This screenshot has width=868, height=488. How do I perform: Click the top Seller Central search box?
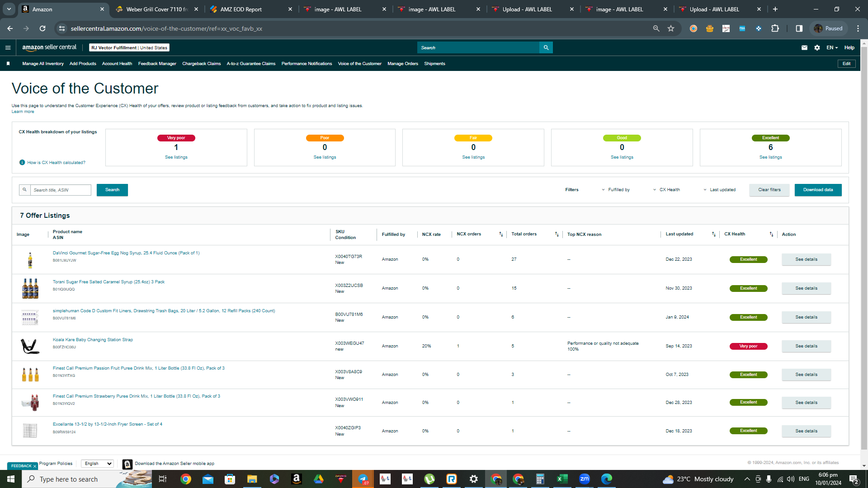pyautogui.click(x=478, y=47)
